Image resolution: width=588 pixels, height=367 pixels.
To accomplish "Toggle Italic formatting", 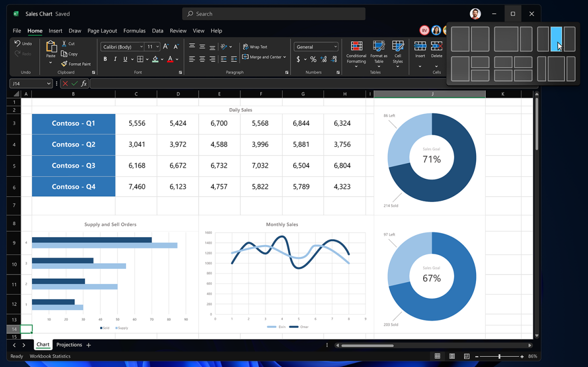I will [115, 59].
